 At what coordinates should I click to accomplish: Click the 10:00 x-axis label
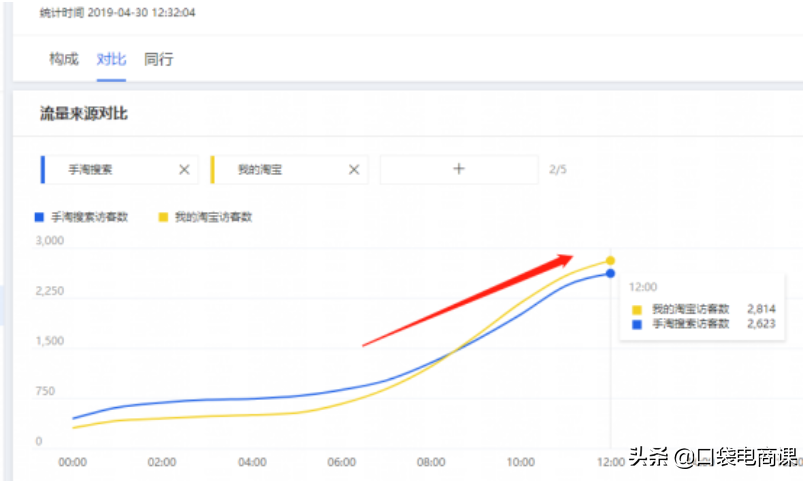pyautogui.click(x=520, y=462)
